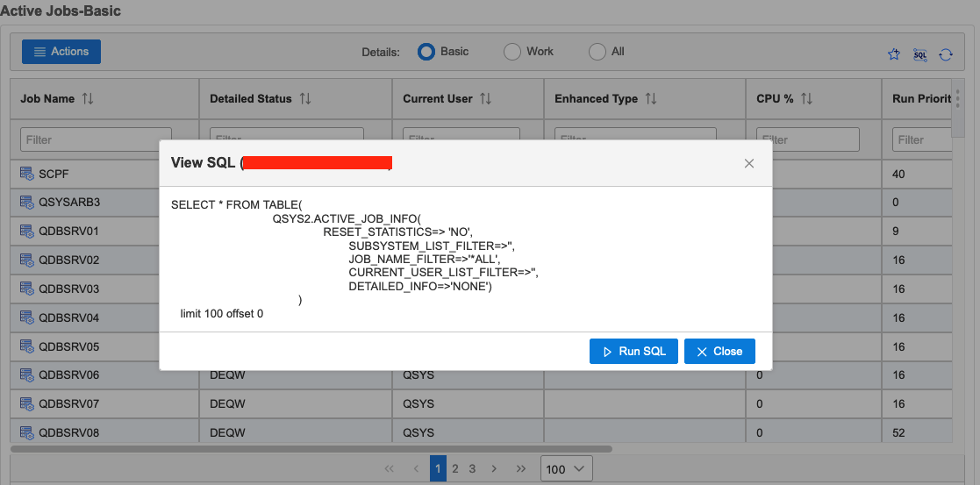Screen dimensions: 980x485
Task: Go to page 2 of results
Action: (455, 469)
